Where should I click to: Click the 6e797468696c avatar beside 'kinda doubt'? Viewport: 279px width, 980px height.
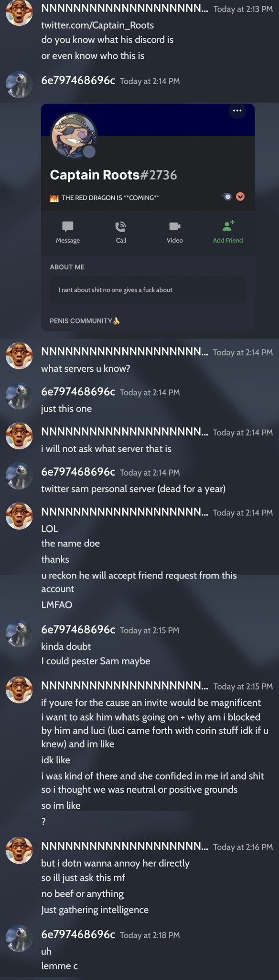tap(19, 634)
